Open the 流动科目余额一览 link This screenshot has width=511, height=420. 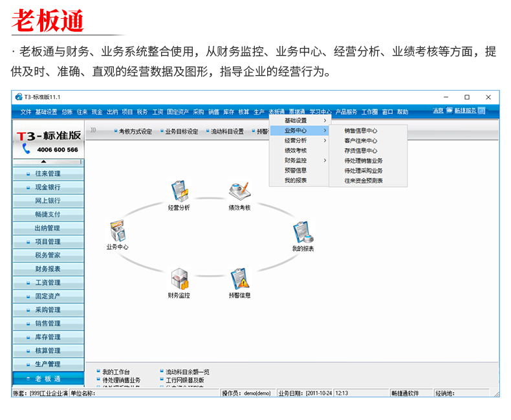tap(187, 372)
